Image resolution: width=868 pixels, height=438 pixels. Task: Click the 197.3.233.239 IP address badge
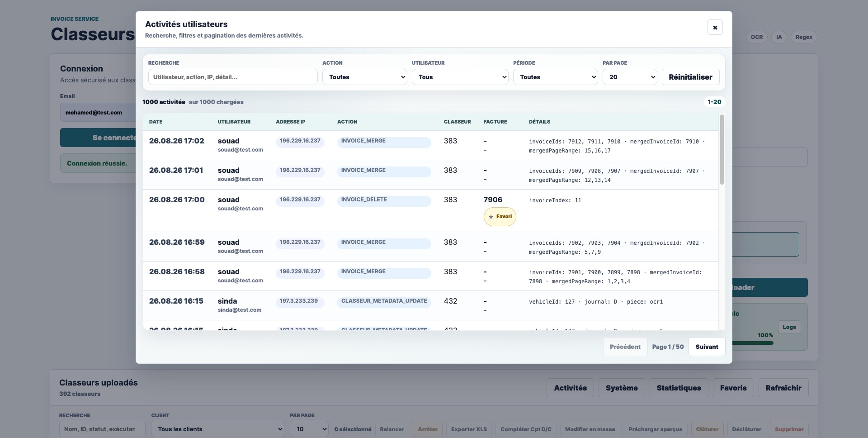300,302
